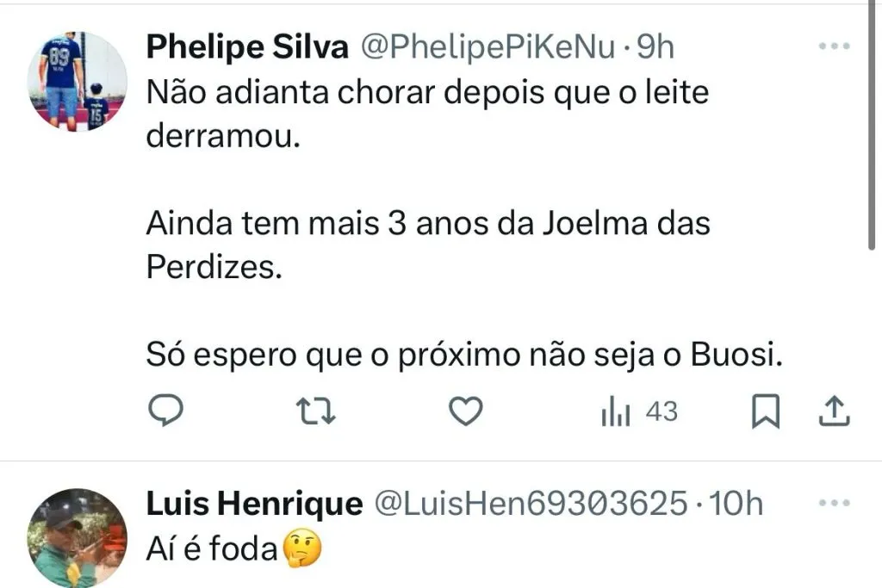Bookmark Phelipe Silva's tweet
The image size is (882, 588).
click(x=765, y=414)
